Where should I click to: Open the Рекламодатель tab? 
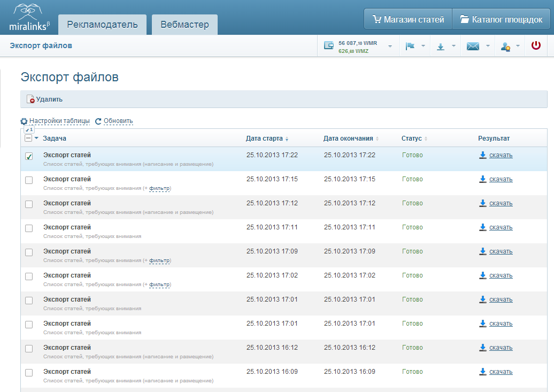(103, 25)
